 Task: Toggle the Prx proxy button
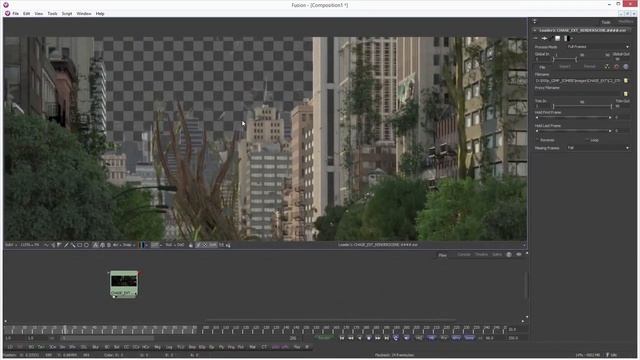tap(443, 338)
